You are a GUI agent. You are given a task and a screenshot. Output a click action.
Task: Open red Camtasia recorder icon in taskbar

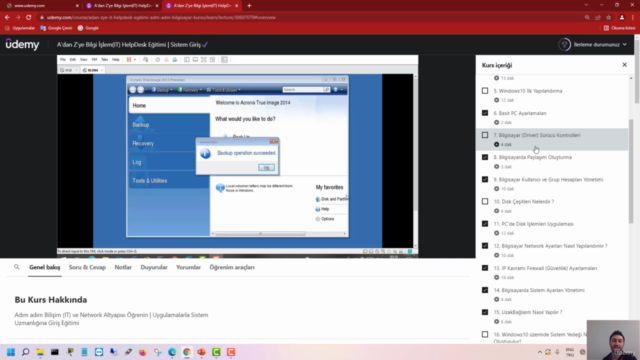pos(231,352)
